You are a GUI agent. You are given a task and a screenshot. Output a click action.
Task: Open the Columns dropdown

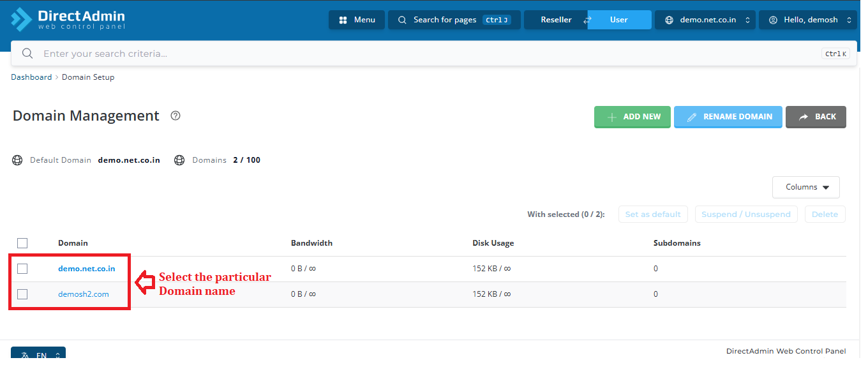pyautogui.click(x=806, y=187)
